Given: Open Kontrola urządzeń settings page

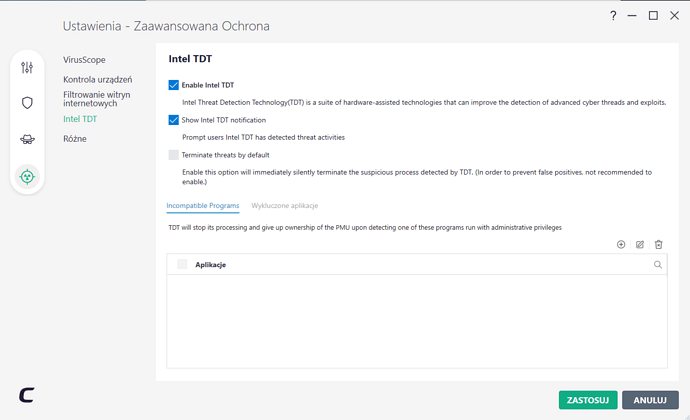Looking at the screenshot, I should [x=98, y=80].
